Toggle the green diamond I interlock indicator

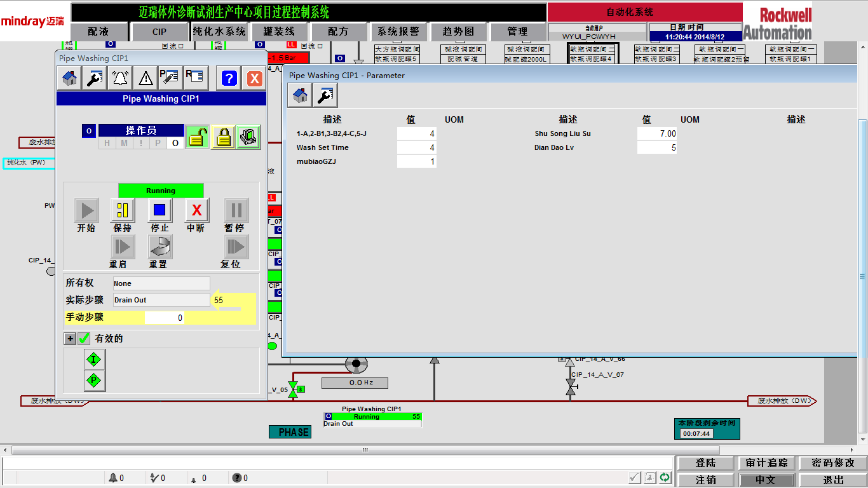[95, 359]
